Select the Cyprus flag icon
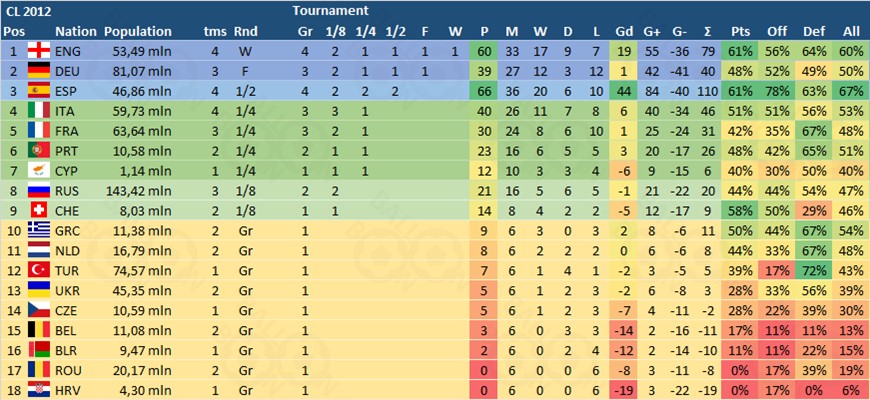Screen dimensions: 870x400 (39, 169)
